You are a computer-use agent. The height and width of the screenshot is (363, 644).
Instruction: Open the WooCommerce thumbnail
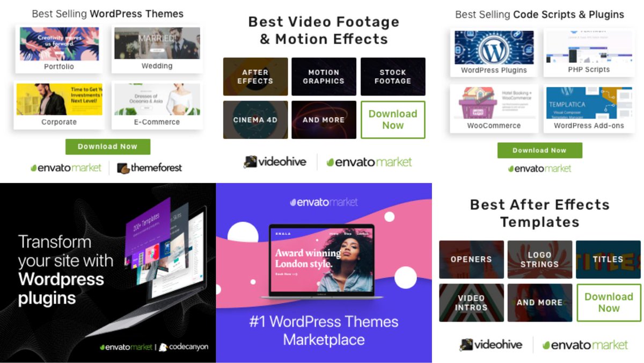click(x=494, y=108)
